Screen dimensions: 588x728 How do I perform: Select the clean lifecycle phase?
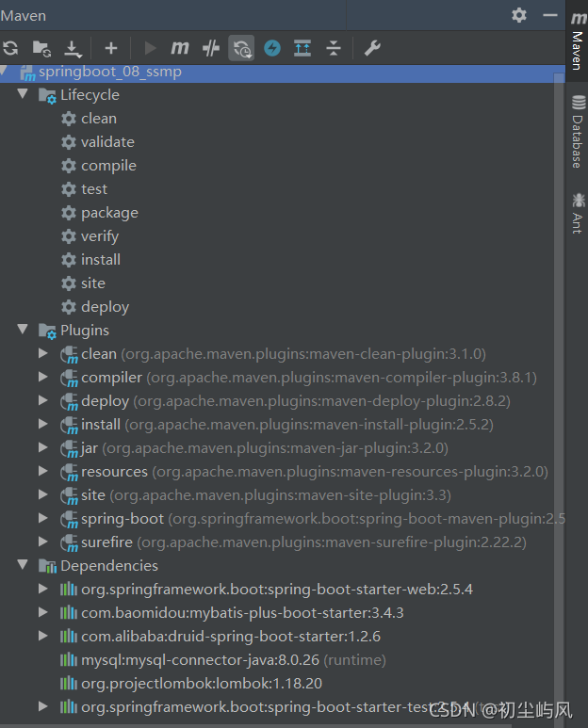tap(99, 119)
